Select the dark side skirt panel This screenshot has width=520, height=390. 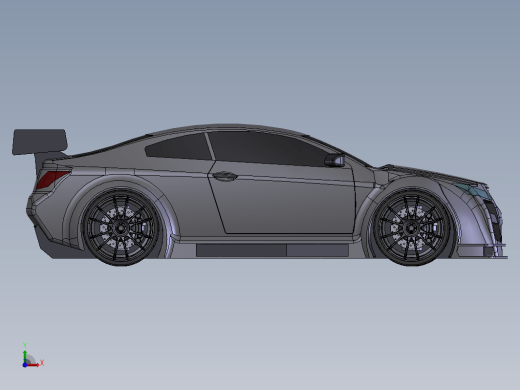point(272,250)
